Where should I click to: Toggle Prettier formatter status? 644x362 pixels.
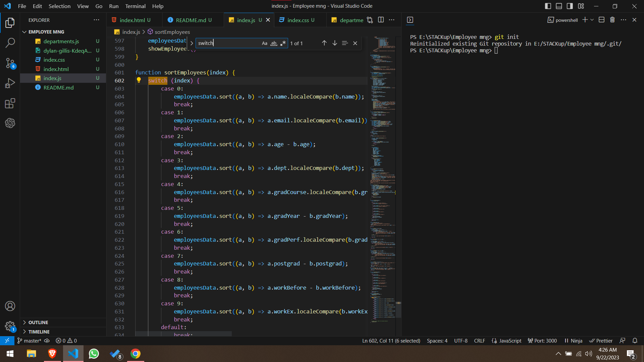601,341
